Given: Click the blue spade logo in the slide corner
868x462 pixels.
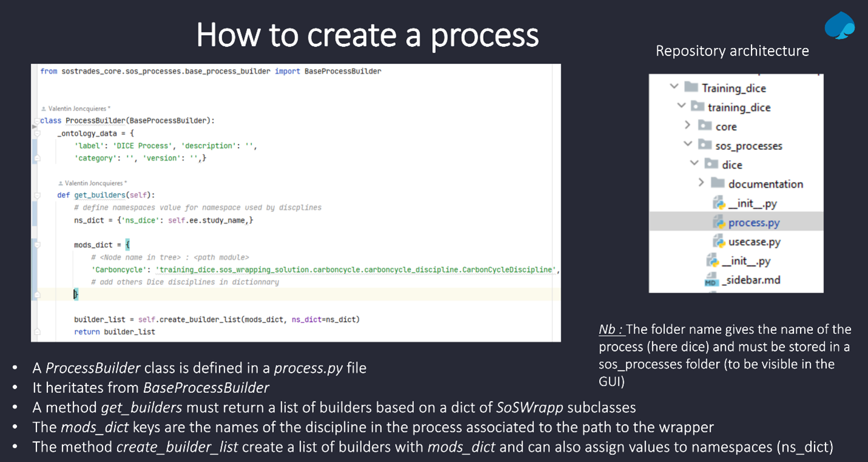Looking at the screenshot, I should (x=840, y=25).
